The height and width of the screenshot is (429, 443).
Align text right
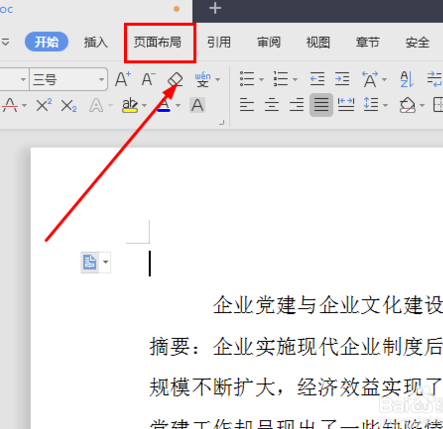click(297, 105)
